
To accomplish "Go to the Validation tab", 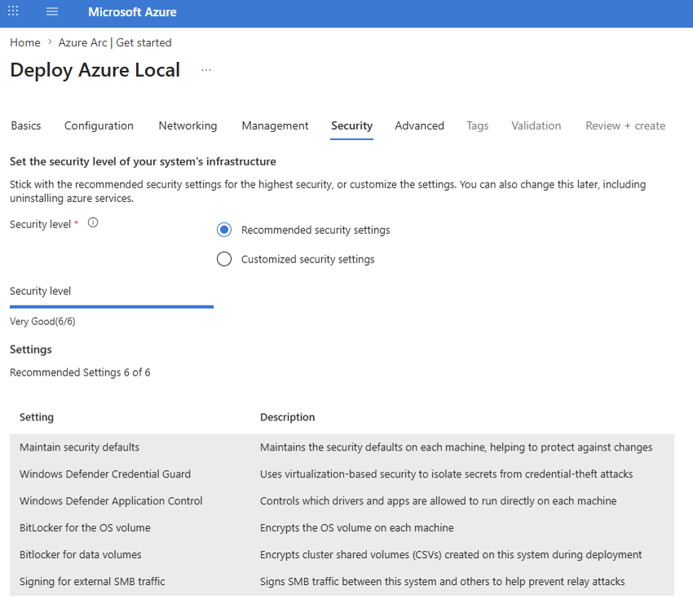I will pyautogui.click(x=536, y=125).
